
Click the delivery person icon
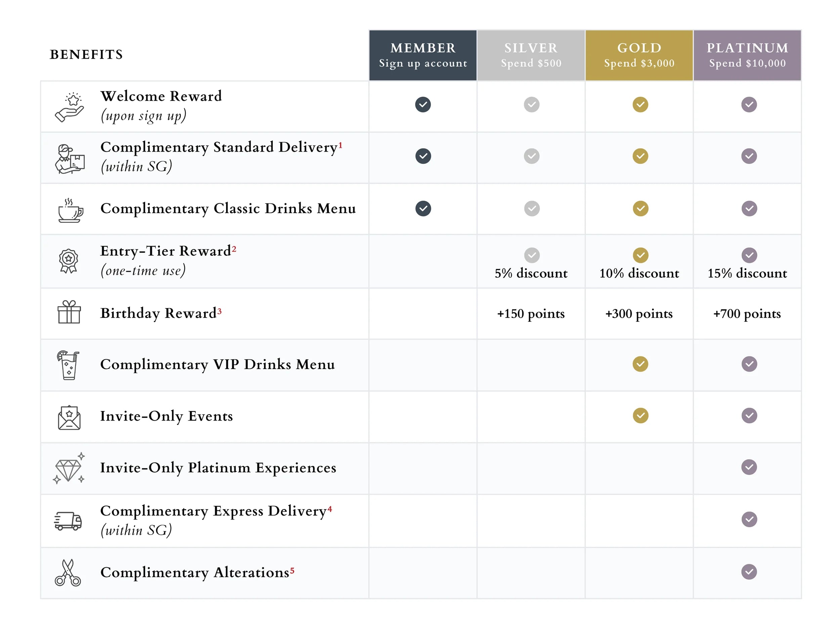click(x=70, y=159)
